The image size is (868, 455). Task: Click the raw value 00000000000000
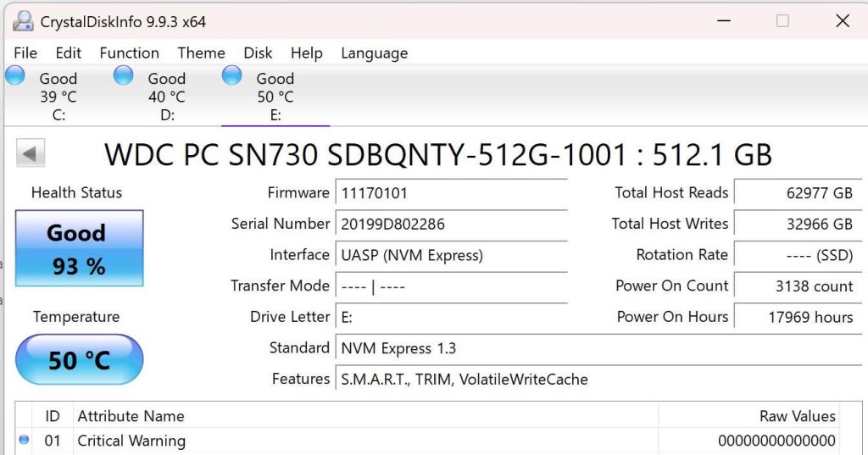776,441
